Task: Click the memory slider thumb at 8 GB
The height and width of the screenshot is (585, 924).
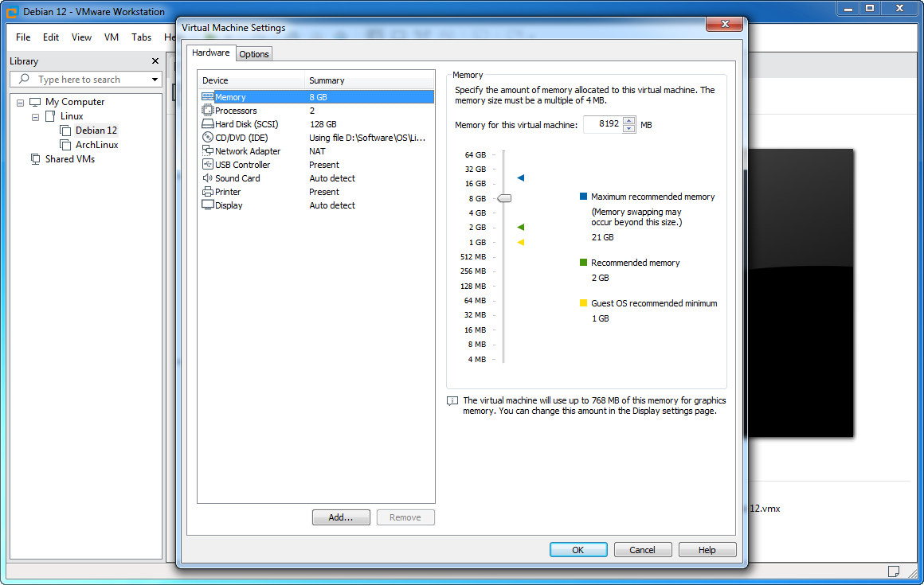Action: click(504, 198)
